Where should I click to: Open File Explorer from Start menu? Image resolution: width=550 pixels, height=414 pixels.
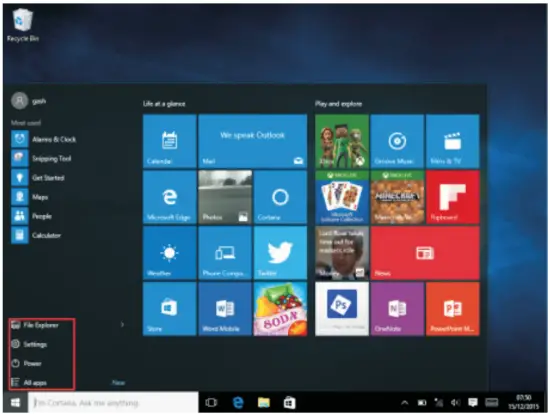[x=35, y=325]
